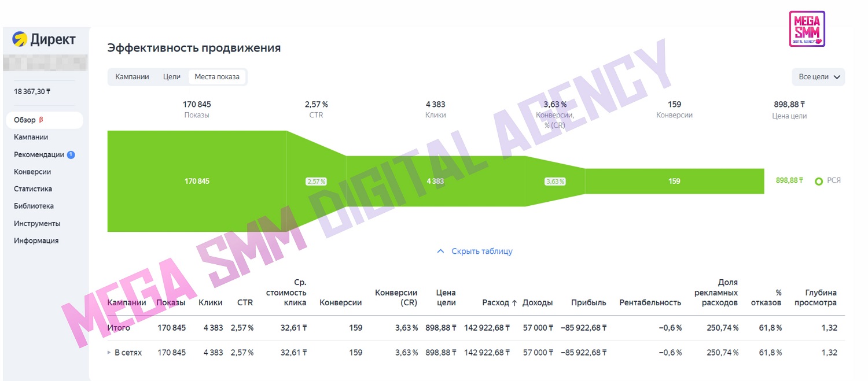Click the Конверсии, % (CR) label above the funnel

555,119
